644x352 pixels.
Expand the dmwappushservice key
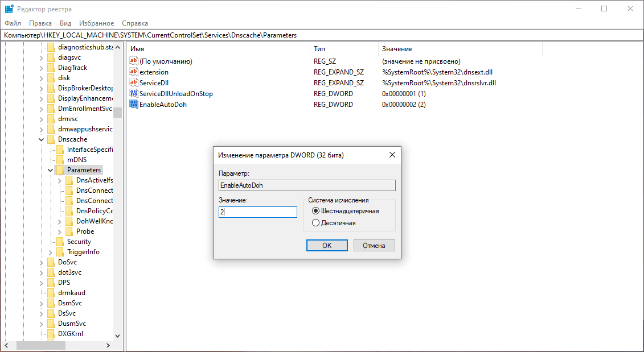[42, 130]
